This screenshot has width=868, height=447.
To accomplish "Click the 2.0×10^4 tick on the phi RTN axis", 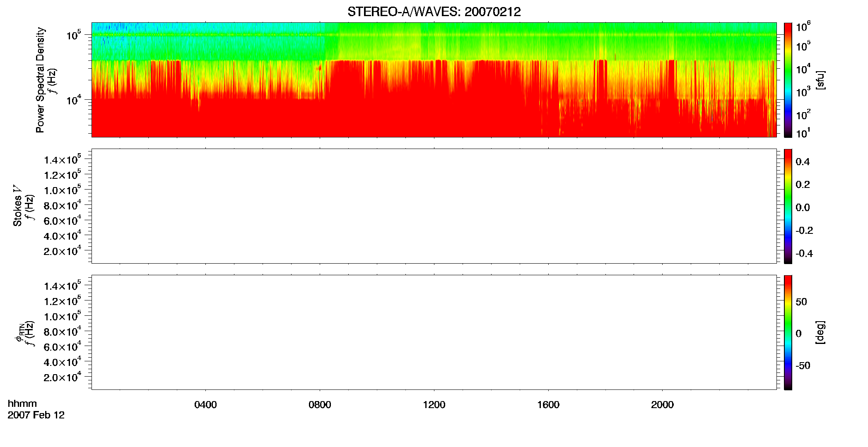I will [63, 377].
